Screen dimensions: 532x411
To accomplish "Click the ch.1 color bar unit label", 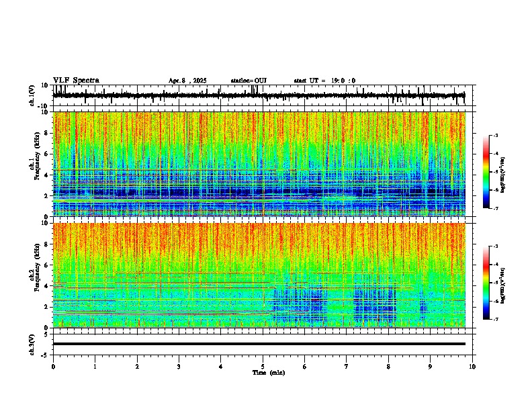I will [503, 175].
